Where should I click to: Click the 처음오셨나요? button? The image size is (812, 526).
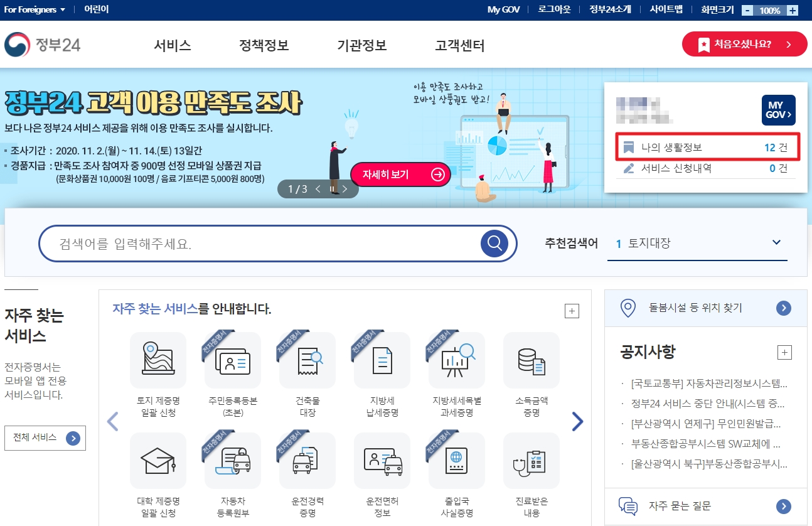pyautogui.click(x=745, y=44)
